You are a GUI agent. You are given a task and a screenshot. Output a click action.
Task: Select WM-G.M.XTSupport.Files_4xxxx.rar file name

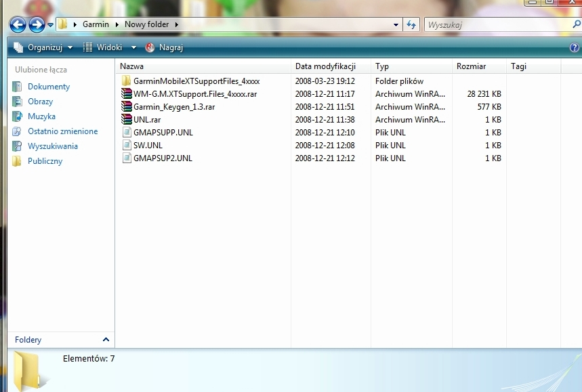point(195,94)
